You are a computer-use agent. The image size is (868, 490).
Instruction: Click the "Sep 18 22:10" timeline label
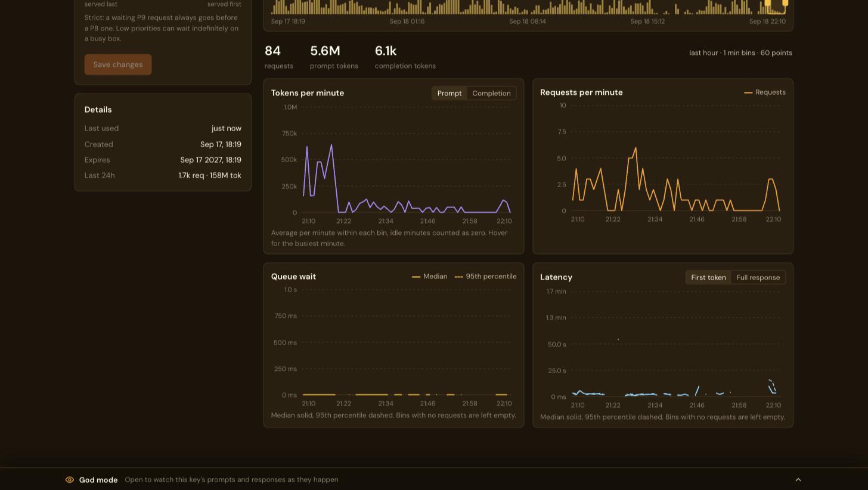(767, 21)
